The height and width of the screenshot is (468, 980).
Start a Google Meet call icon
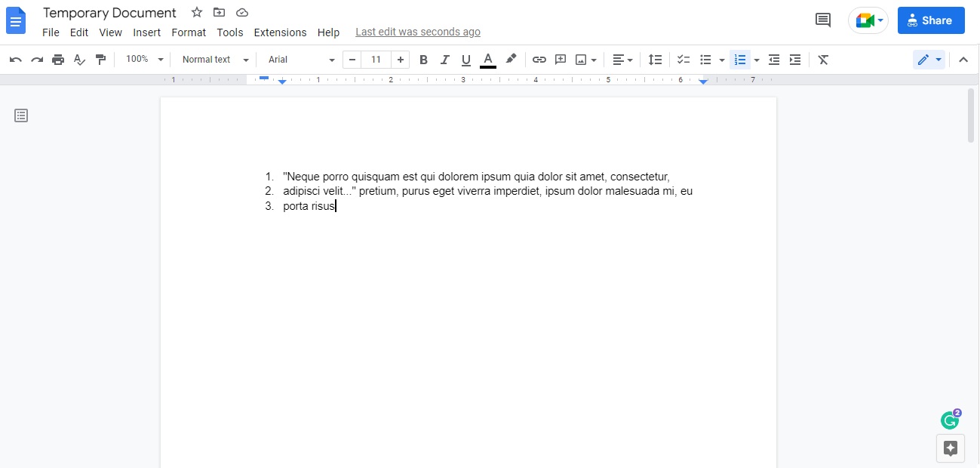pos(868,20)
